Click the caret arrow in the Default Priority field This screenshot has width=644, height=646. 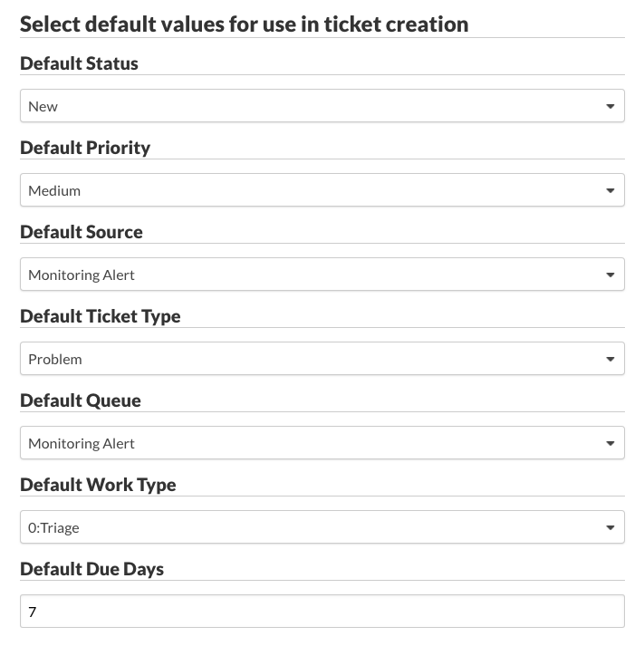(610, 191)
